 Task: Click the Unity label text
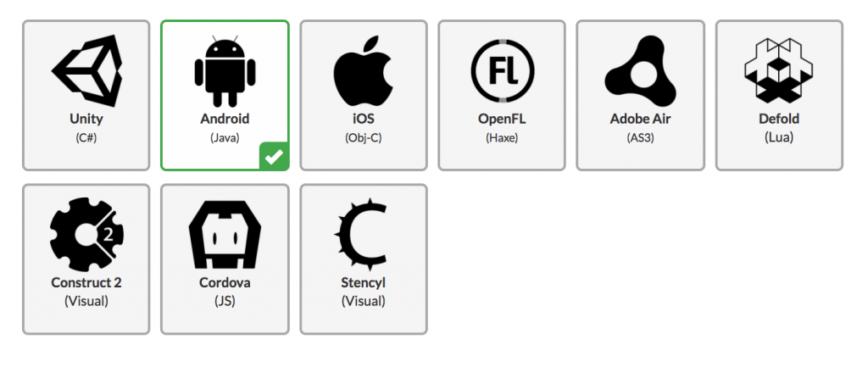(86, 119)
